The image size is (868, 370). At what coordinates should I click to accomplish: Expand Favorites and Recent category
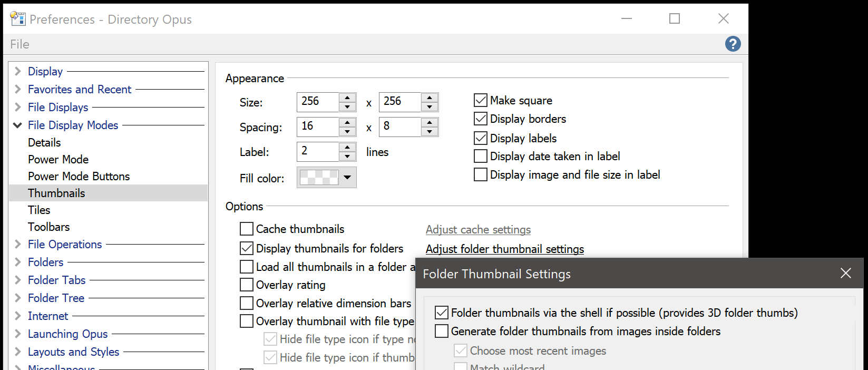pos(17,89)
